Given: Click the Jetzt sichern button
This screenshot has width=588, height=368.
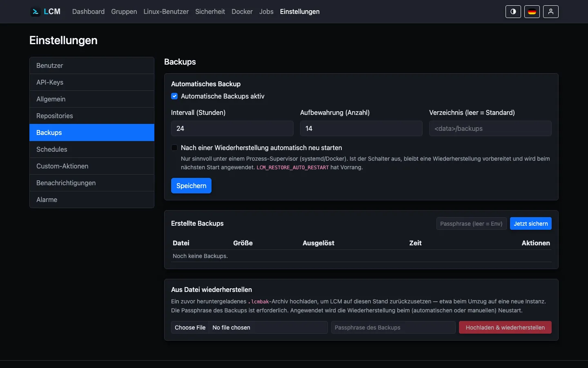Looking at the screenshot, I should tap(531, 224).
